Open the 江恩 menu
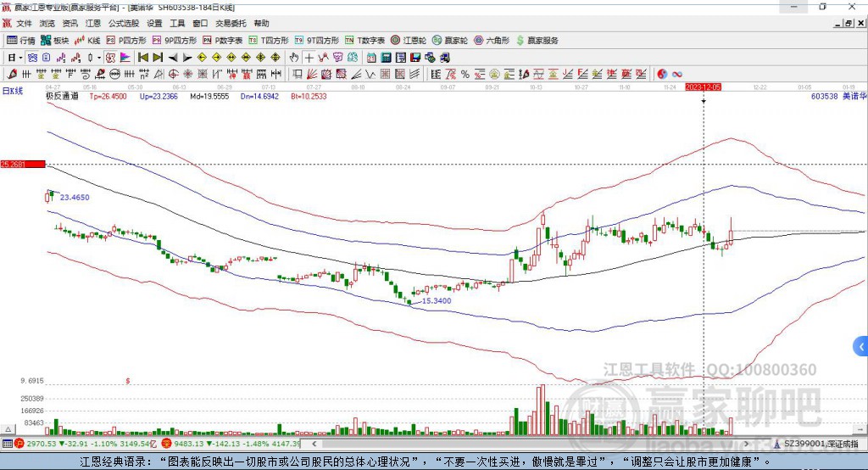The height and width of the screenshot is (470, 868). tap(93, 23)
